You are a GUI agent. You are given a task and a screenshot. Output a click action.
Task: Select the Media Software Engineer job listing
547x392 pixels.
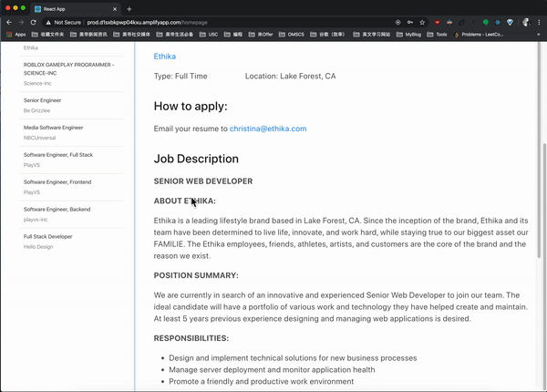71,132
